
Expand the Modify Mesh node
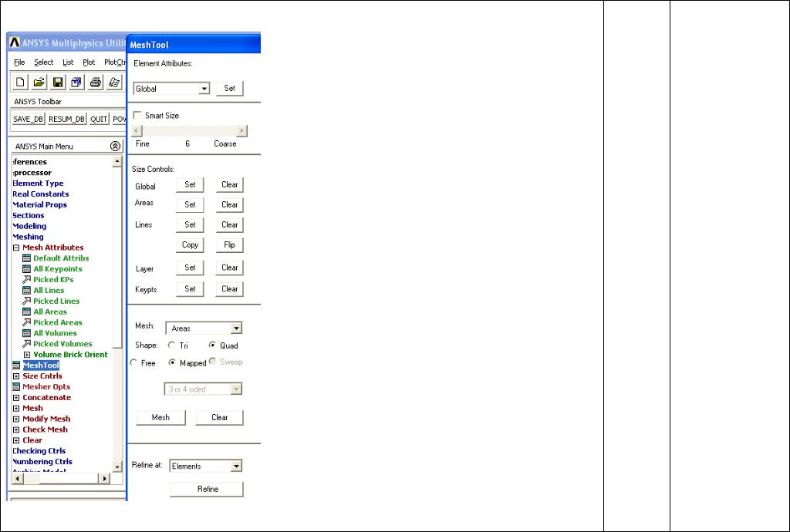16,419
